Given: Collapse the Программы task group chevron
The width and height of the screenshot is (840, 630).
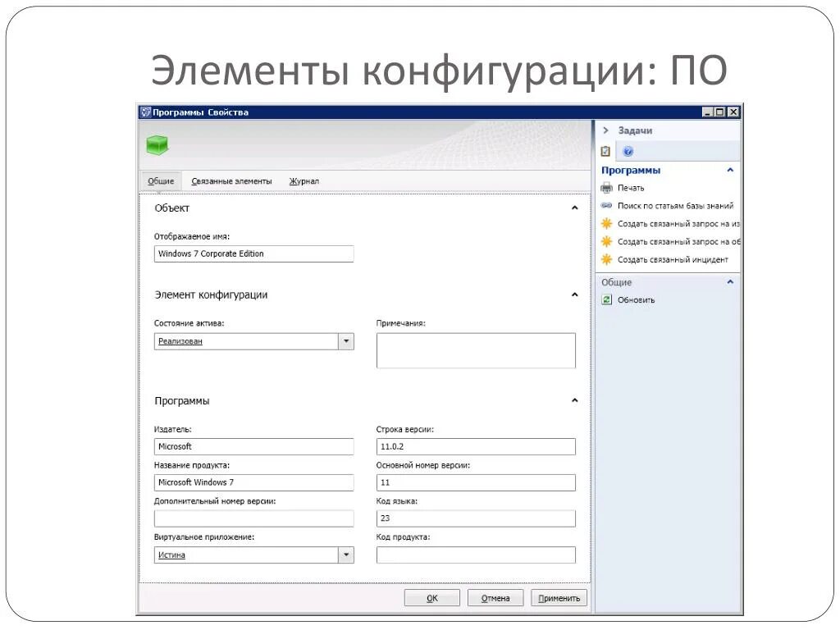Looking at the screenshot, I should click(x=729, y=170).
